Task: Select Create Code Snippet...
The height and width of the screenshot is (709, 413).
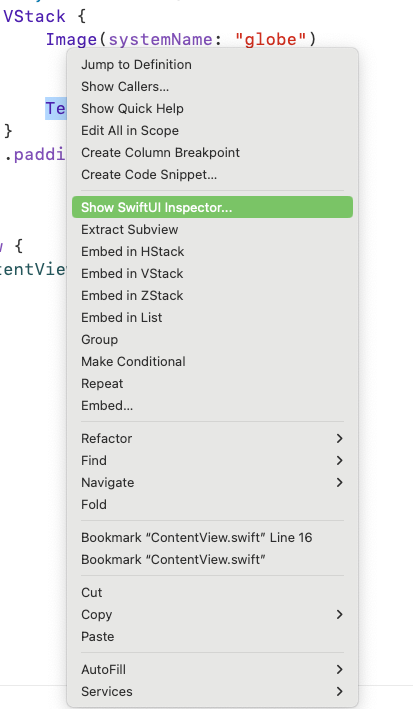Action: (212, 175)
